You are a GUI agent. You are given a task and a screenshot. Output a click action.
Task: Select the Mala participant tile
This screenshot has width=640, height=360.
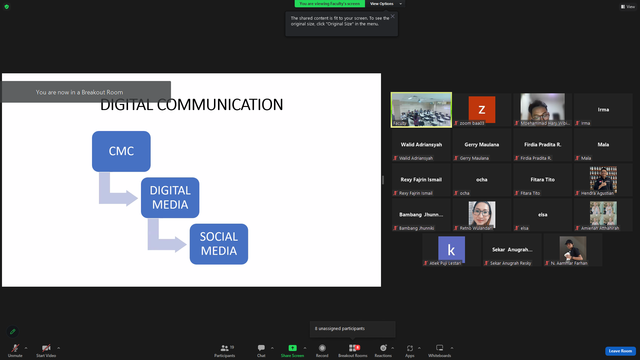[603, 145]
